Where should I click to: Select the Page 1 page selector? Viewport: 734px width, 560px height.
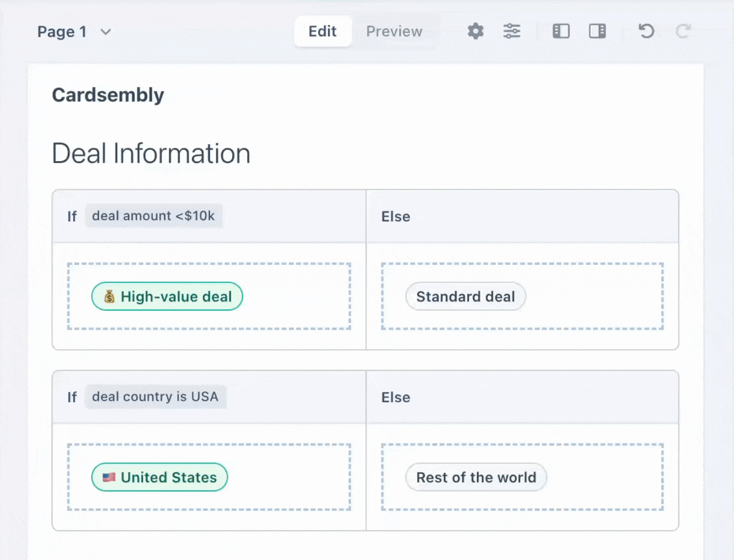(74, 32)
